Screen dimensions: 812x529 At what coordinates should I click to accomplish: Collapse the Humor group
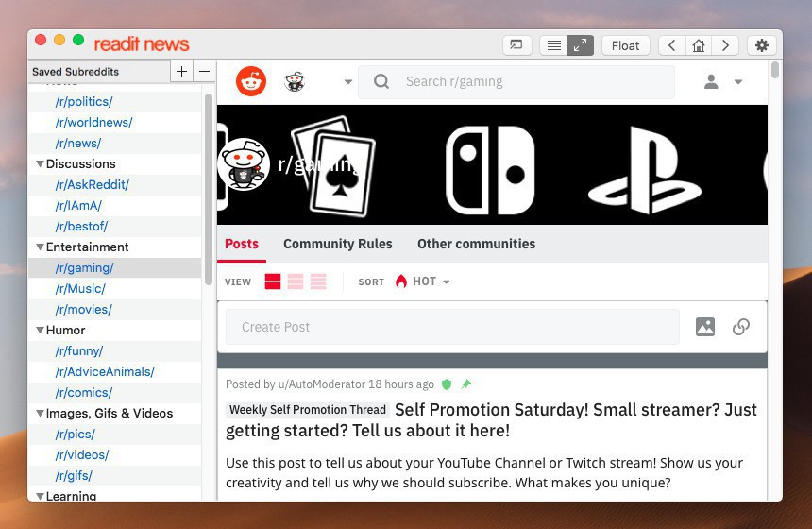point(40,330)
